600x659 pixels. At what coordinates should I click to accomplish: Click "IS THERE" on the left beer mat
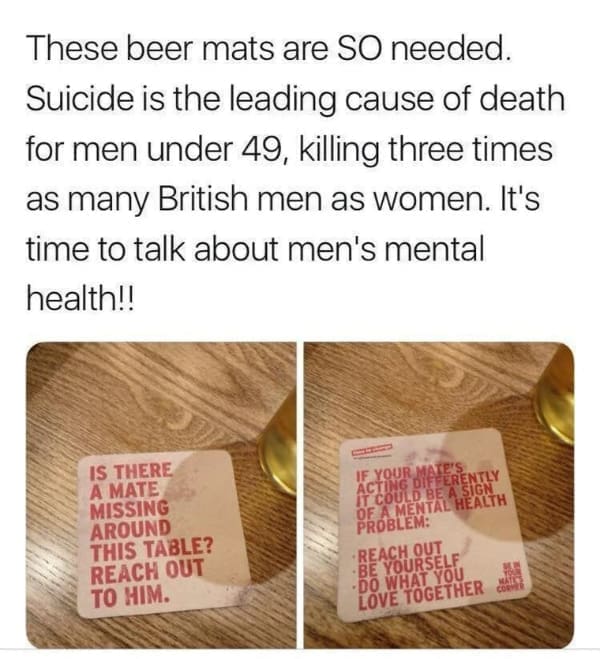(x=131, y=472)
